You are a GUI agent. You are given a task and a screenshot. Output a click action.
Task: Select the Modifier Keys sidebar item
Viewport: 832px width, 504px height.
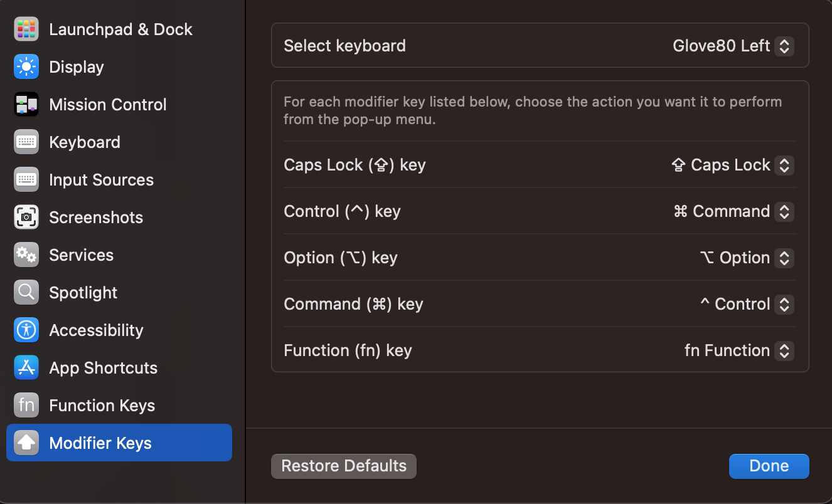[x=100, y=443]
